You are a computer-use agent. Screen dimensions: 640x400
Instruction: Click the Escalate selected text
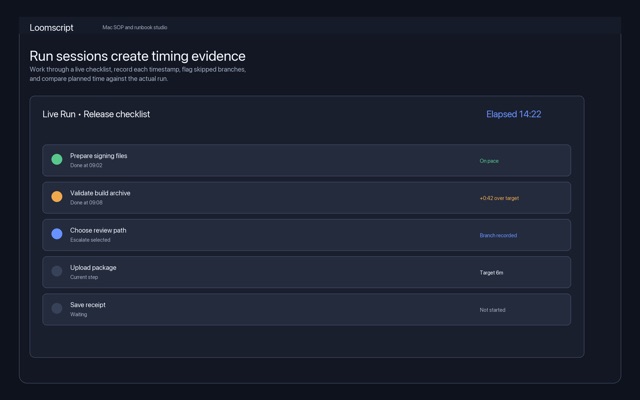click(x=90, y=240)
